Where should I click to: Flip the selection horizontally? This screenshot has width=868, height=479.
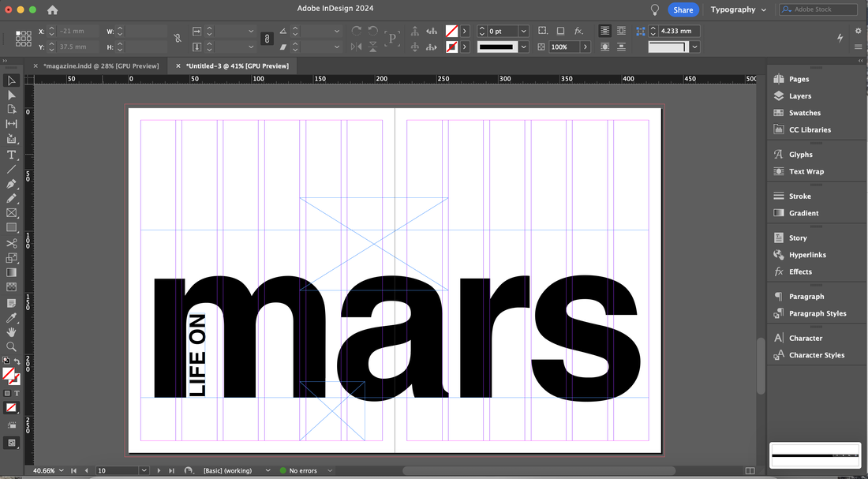(x=357, y=47)
